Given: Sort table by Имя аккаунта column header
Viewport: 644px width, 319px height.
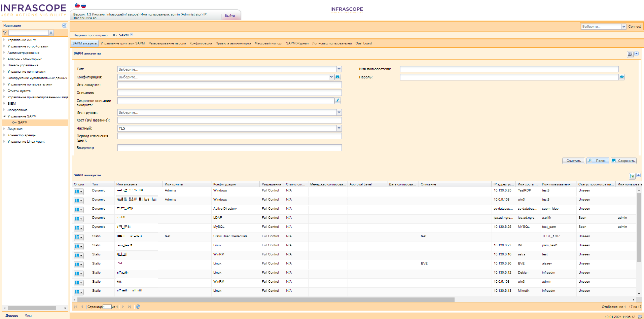Looking at the screenshot, I should click(x=139, y=184).
